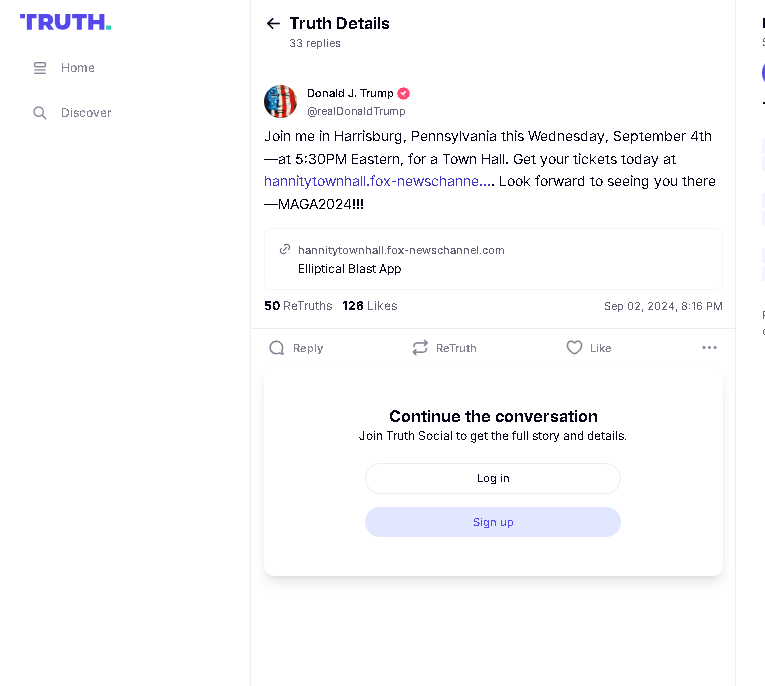Click the Like heart icon
The height and width of the screenshot is (686, 765).
574,347
